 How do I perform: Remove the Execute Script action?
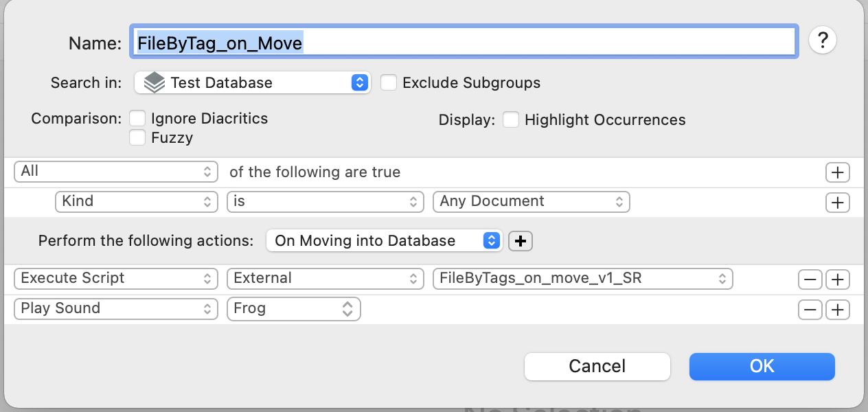click(x=810, y=279)
